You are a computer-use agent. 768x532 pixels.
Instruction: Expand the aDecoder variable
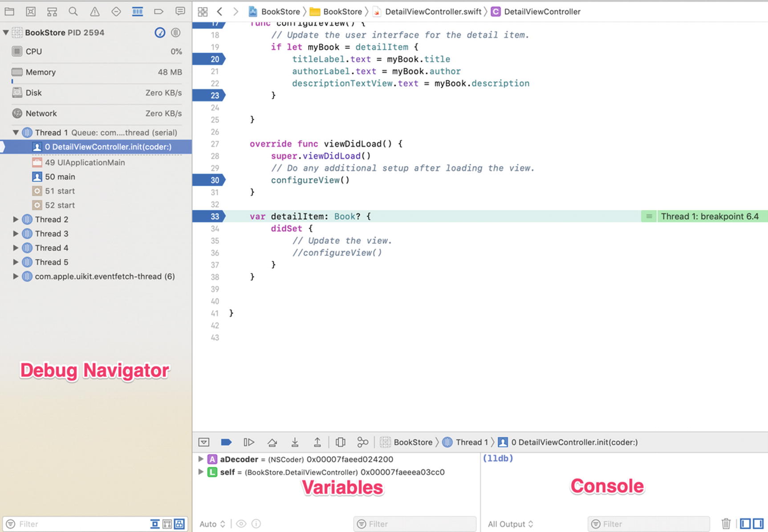tap(201, 459)
